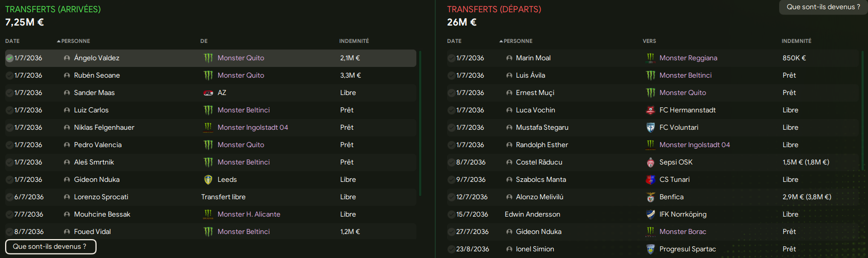Click the arrivals list vertical scrollbar

[420, 123]
